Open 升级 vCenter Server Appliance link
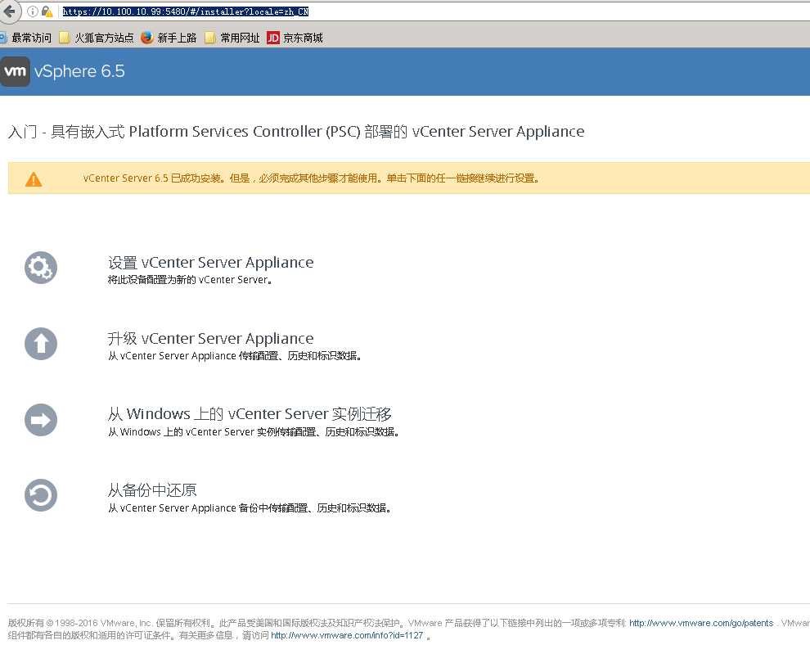 (211, 339)
